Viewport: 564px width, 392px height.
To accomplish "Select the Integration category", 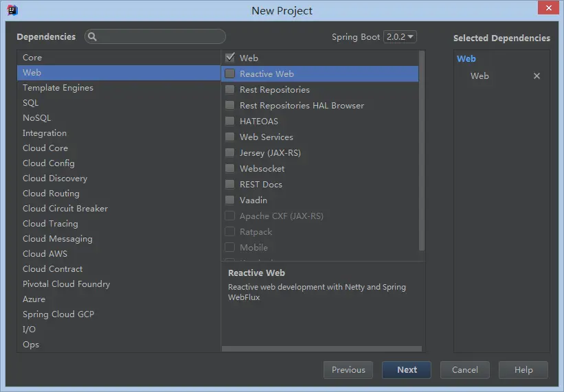I will click(119, 133).
